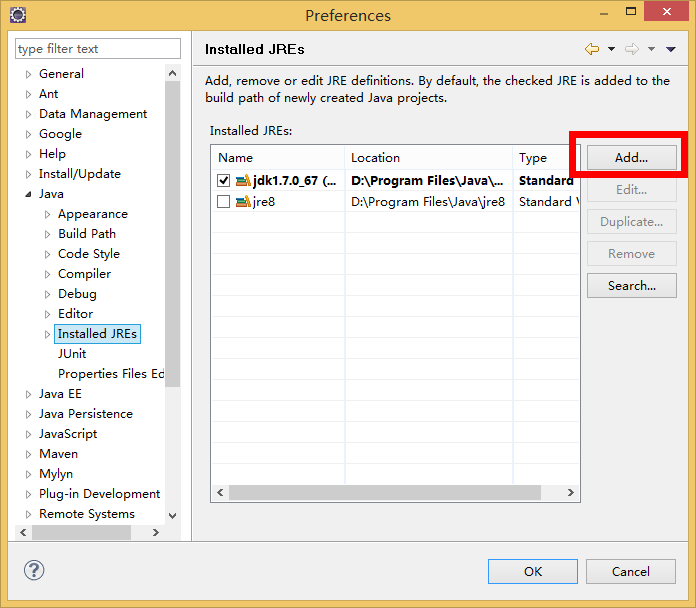696x608 pixels.
Task: Expand the Data Management node
Action: [28, 114]
